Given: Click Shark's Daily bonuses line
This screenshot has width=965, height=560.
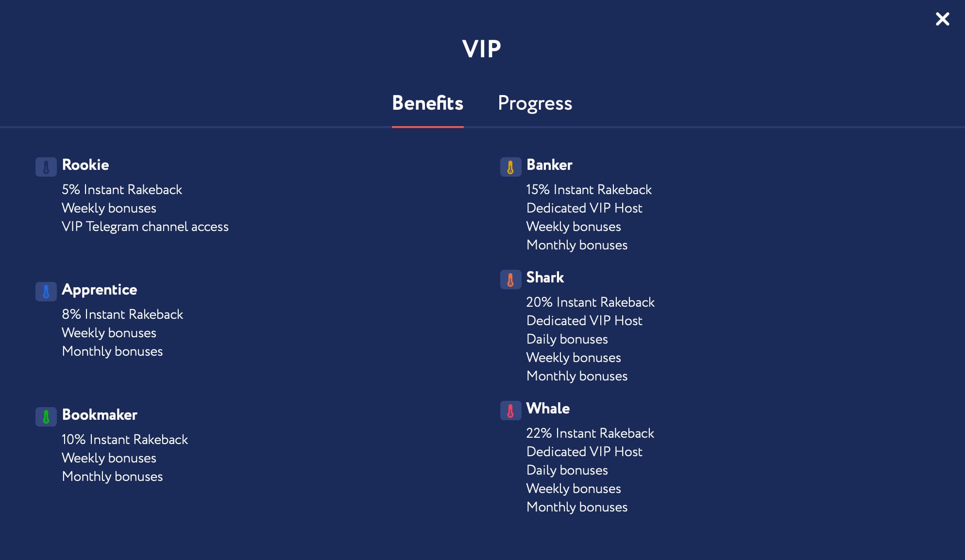Looking at the screenshot, I should (x=567, y=339).
